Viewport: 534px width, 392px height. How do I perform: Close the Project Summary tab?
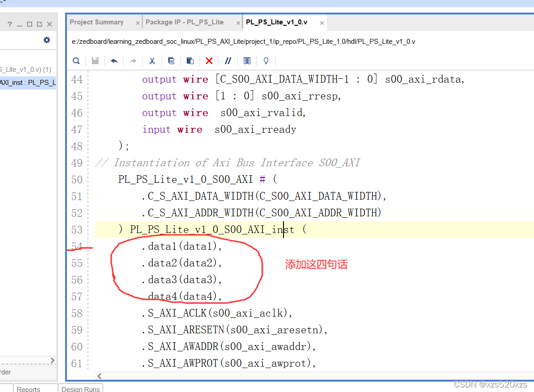(137, 23)
